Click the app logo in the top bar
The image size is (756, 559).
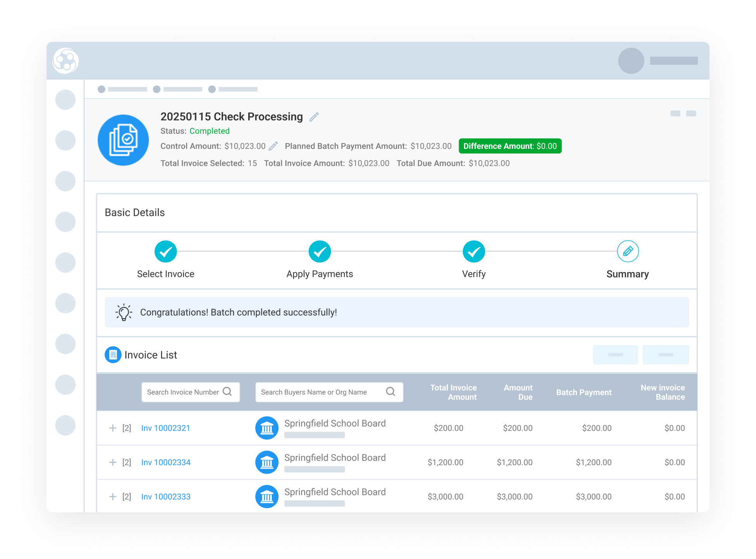pos(65,61)
